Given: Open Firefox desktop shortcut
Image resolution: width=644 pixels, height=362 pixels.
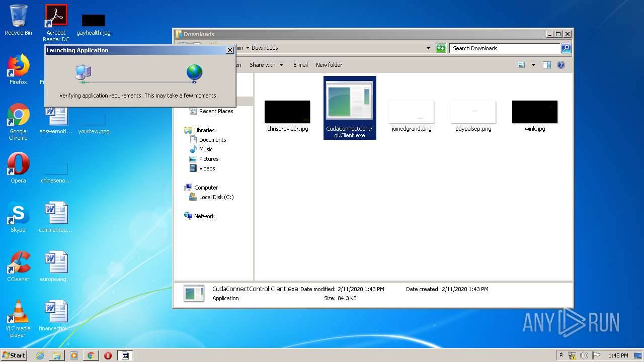Looking at the screenshot, I should click(18, 69).
